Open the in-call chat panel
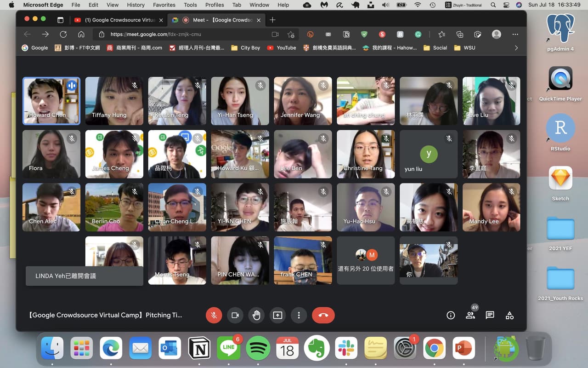Viewport: 588px width, 368px height. click(489, 315)
